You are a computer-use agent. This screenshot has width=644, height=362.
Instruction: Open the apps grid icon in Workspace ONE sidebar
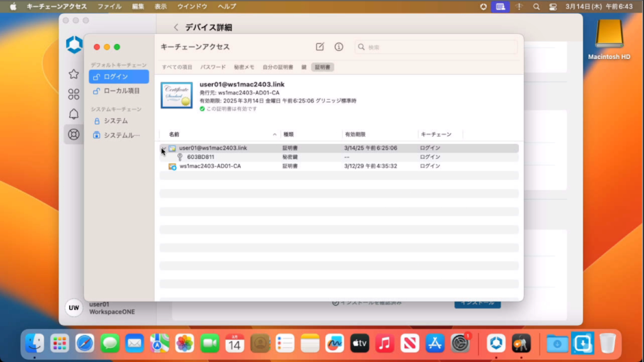pos(74,94)
